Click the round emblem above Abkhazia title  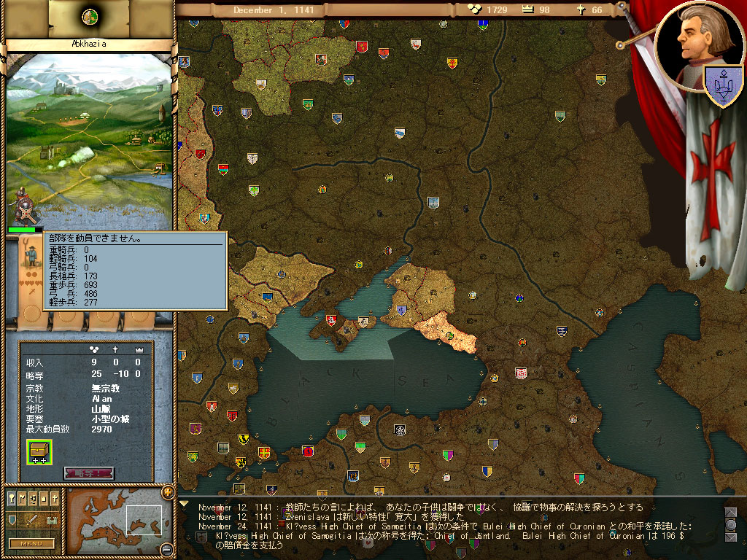click(x=90, y=17)
